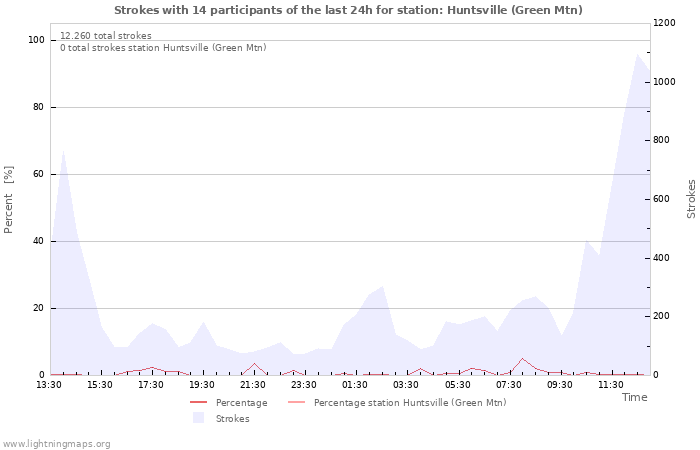This screenshot has width=700, height=450.
Task: Click the 100 value on the percent axis
Action: coord(36,40)
